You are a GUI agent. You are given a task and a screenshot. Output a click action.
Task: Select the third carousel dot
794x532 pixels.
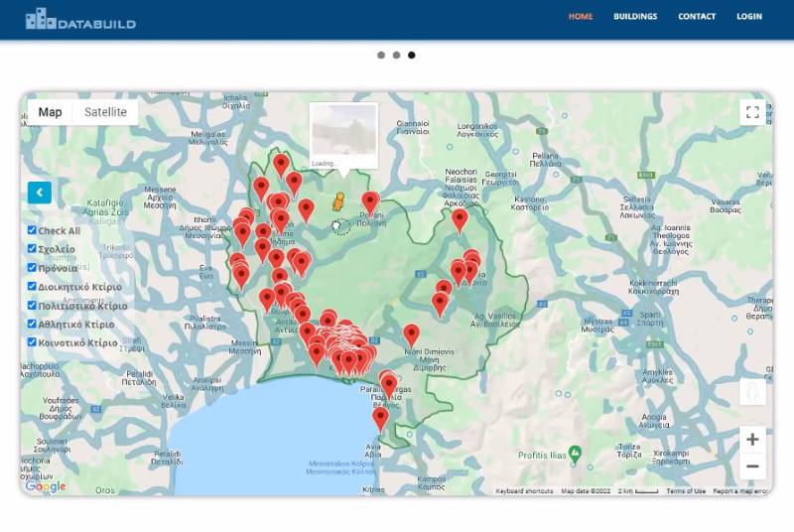point(412,56)
